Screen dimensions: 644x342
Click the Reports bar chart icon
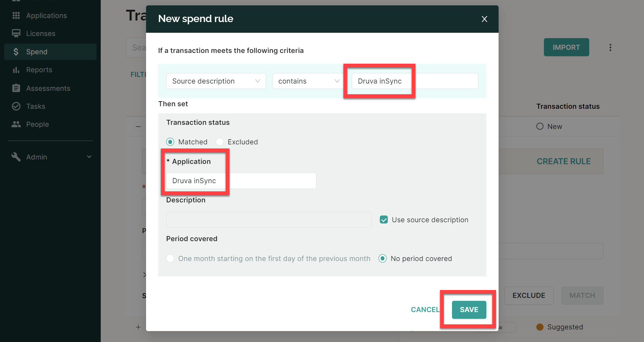click(x=16, y=70)
